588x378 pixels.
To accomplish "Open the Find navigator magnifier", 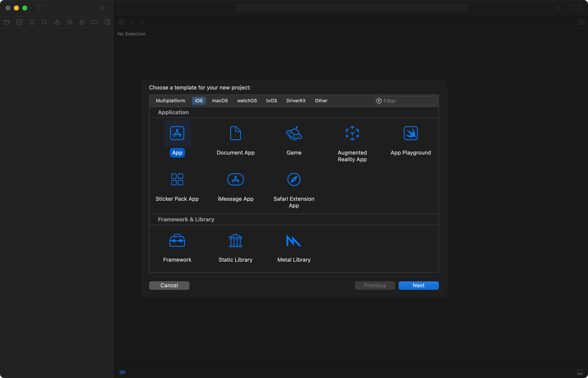I will 45,22.
